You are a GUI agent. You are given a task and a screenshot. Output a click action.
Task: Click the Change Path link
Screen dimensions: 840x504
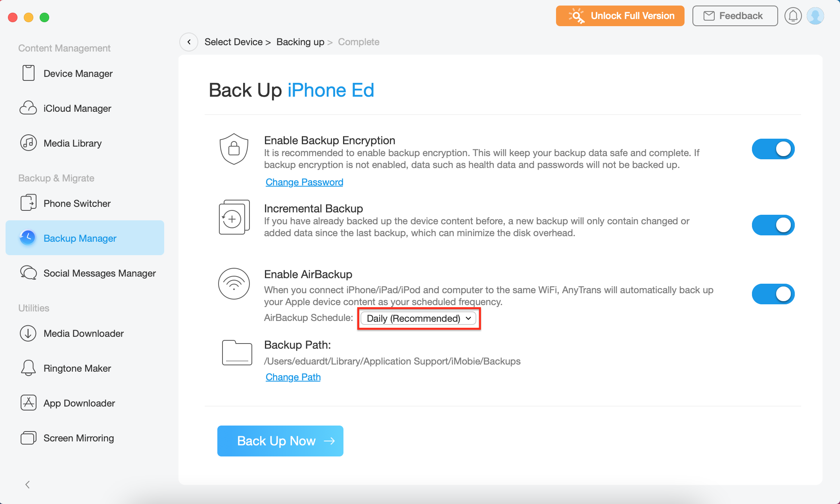pos(293,377)
